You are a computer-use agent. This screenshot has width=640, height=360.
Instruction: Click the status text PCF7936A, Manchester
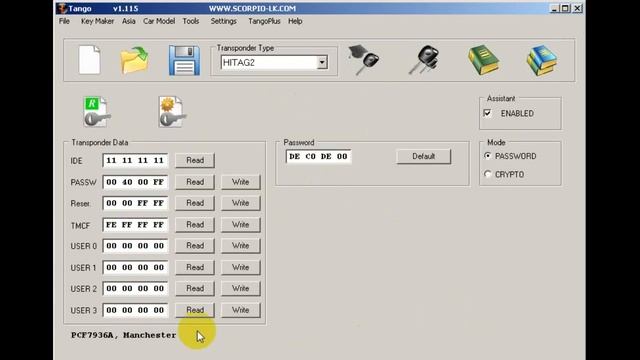(x=124, y=335)
